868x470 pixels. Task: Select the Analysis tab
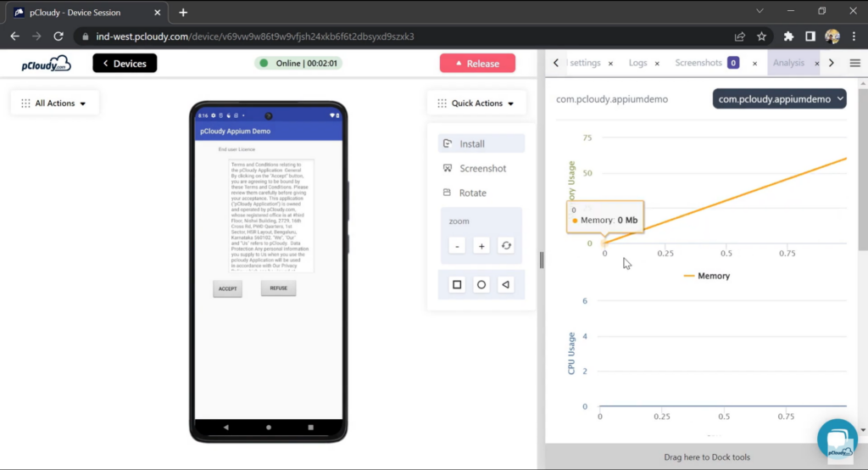click(788, 63)
